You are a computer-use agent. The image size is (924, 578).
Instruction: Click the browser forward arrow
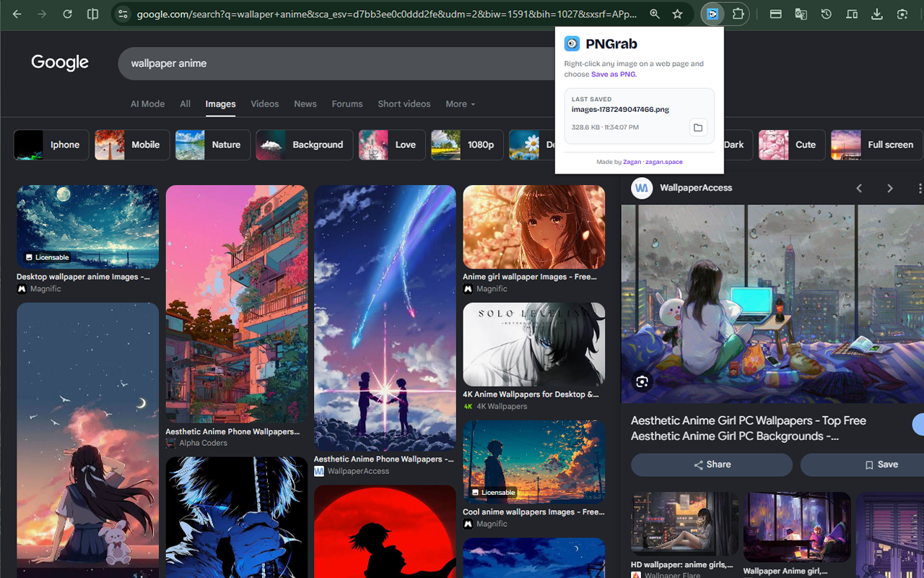pyautogui.click(x=42, y=14)
